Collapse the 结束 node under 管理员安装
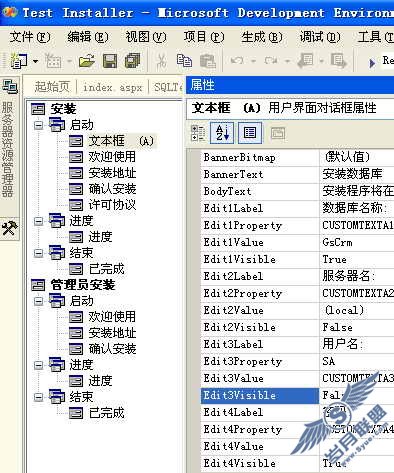The width and height of the screenshot is (394, 473). pos(39,397)
